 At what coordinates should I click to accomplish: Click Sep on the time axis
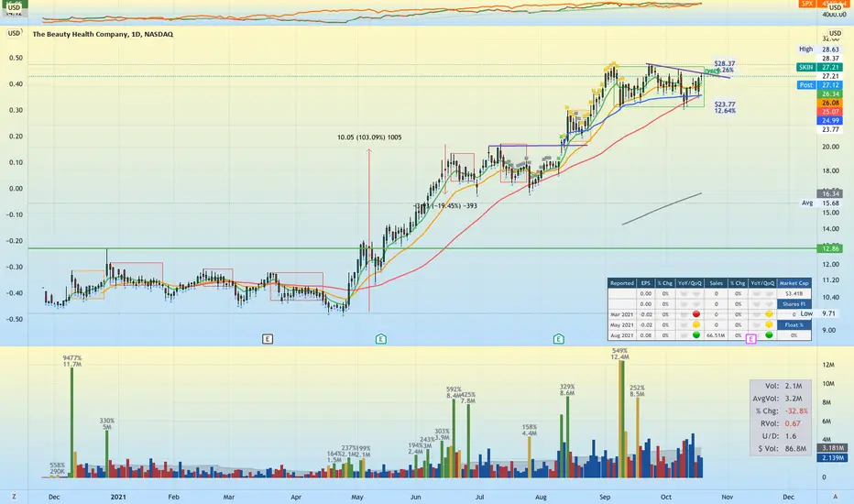pyautogui.click(x=605, y=497)
